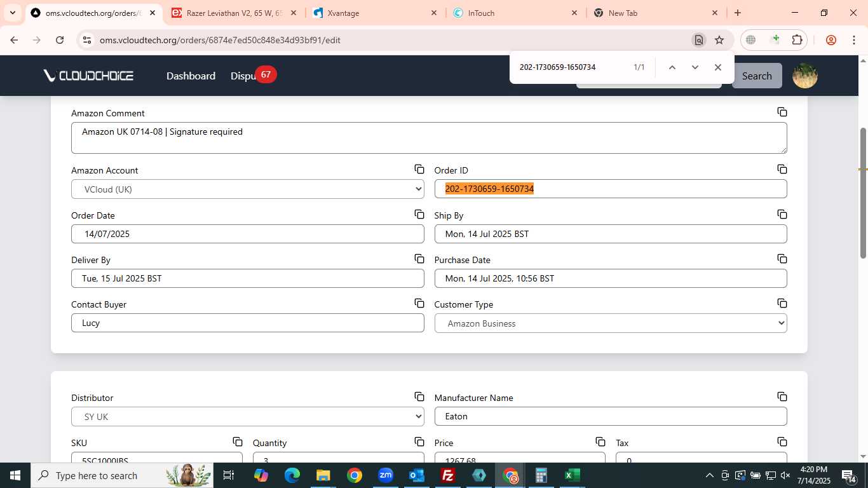Open Windows Start menu
Screen dimensions: 868x488
click(15, 475)
